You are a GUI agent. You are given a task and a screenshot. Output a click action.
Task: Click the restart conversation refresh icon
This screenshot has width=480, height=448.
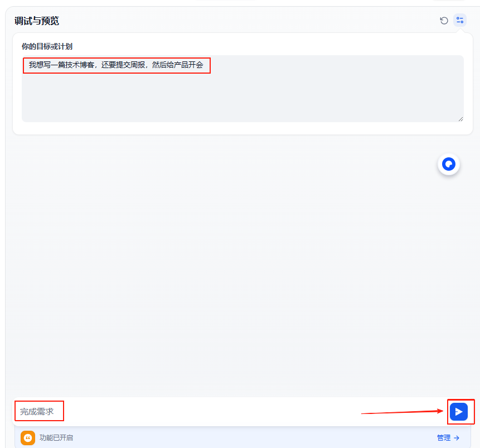[x=444, y=21]
